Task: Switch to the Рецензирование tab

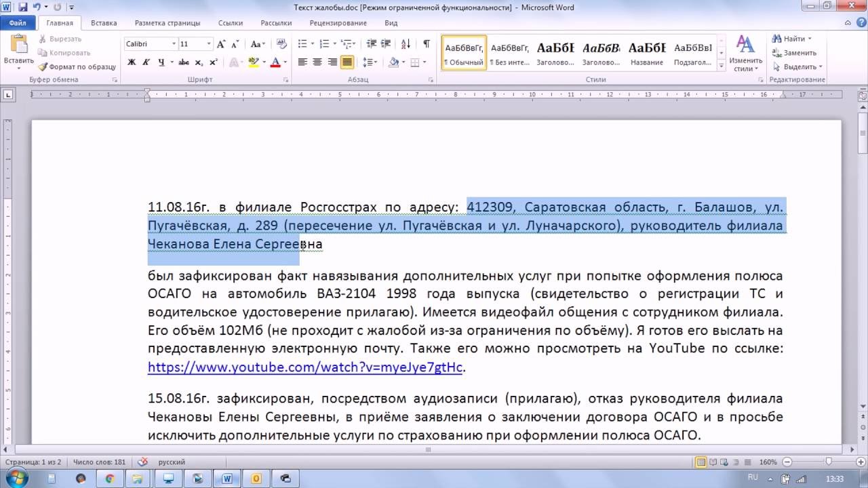Action: click(x=338, y=23)
